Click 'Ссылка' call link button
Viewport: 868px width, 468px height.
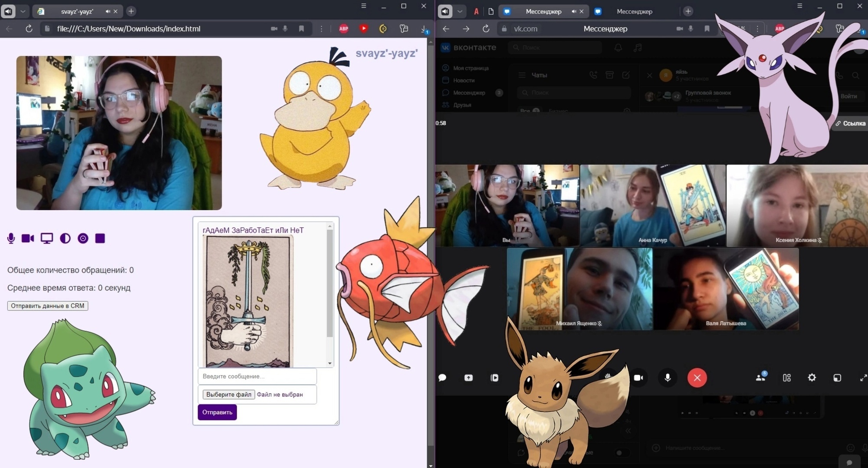tap(850, 123)
